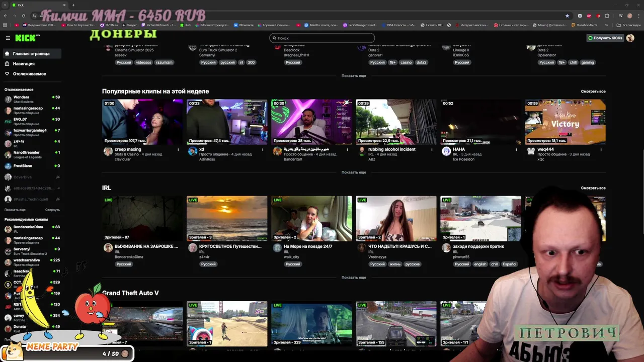Click into the Поиск search field
644x362 pixels.
tap(322, 38)
